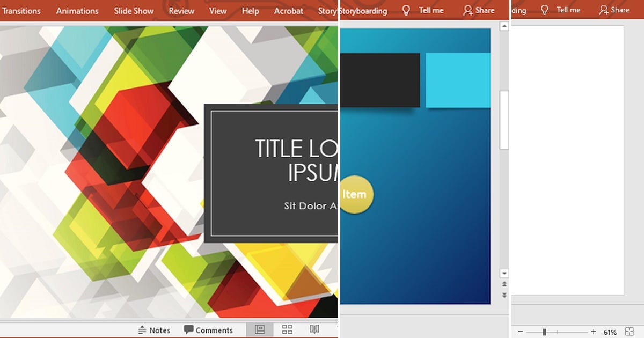
Task: Switch to Slide Sorter view icon
Action: pyautogui.click(x=287, y=329)
